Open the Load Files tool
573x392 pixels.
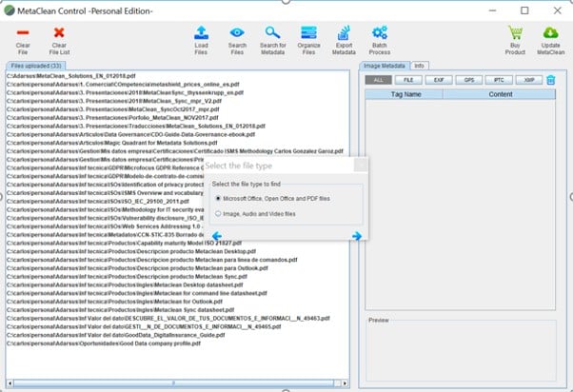202,32
